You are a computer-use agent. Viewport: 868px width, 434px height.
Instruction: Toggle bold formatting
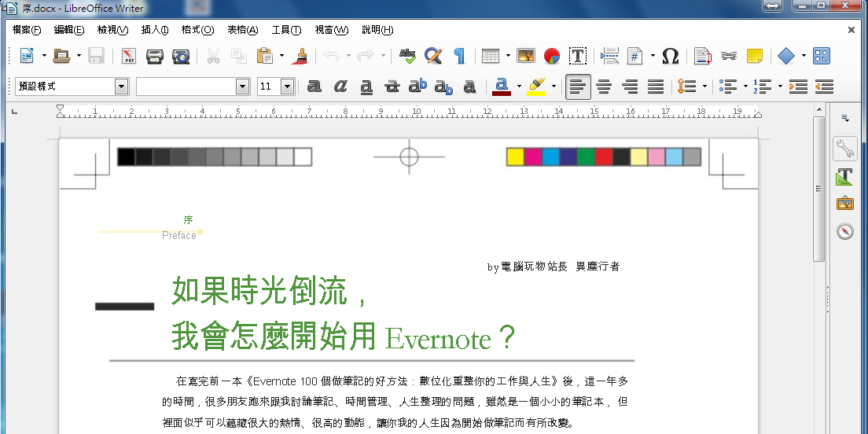(x=314, y=86)
